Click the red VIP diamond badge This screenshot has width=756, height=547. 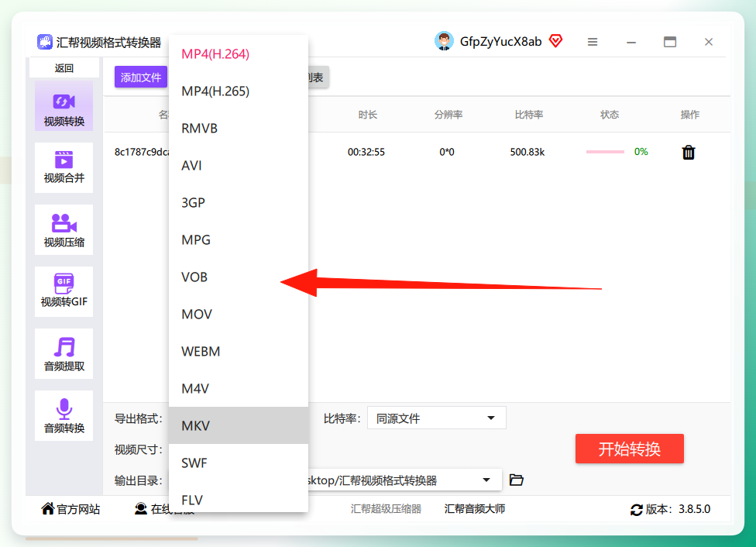pyautogui.click(x=556, y=41)
